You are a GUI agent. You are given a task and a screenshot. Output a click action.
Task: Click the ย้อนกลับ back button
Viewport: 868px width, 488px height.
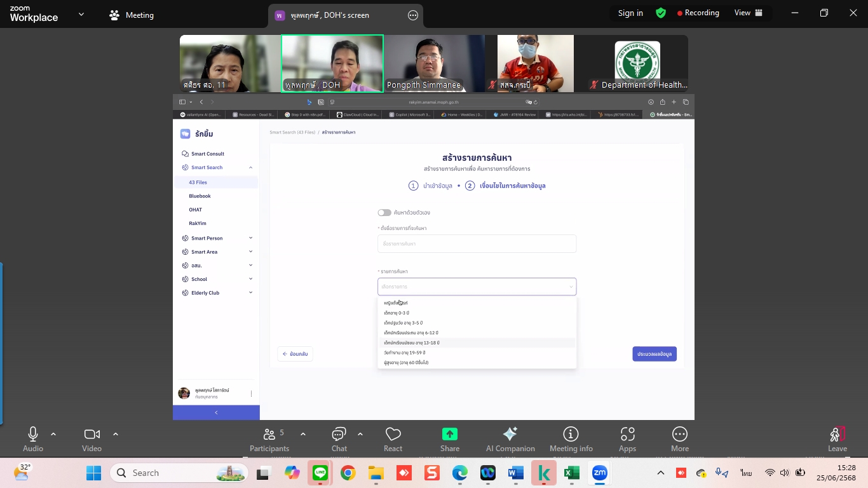pyautogui.click(x=295, y=354)
